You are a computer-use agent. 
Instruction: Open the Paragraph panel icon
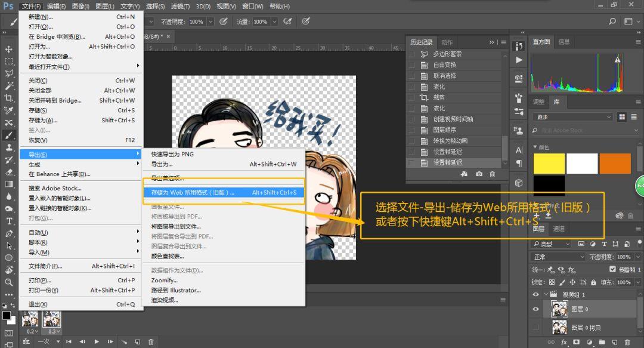coord(519,164)
